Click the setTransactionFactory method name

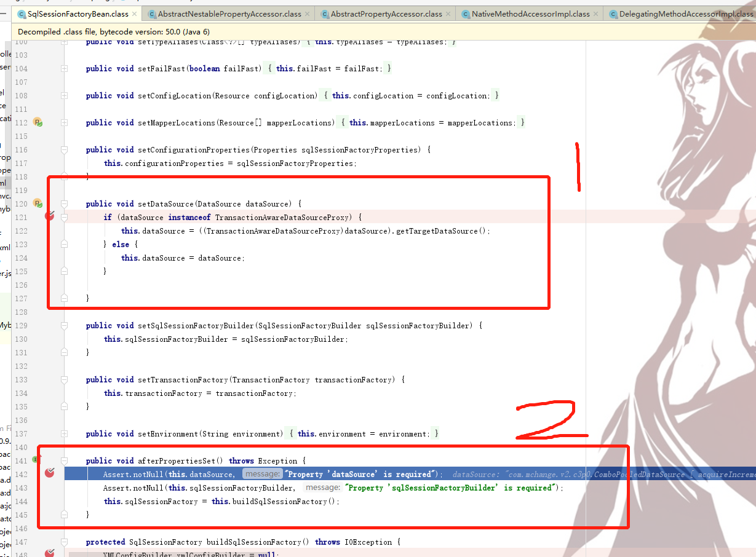click(183, 379)
